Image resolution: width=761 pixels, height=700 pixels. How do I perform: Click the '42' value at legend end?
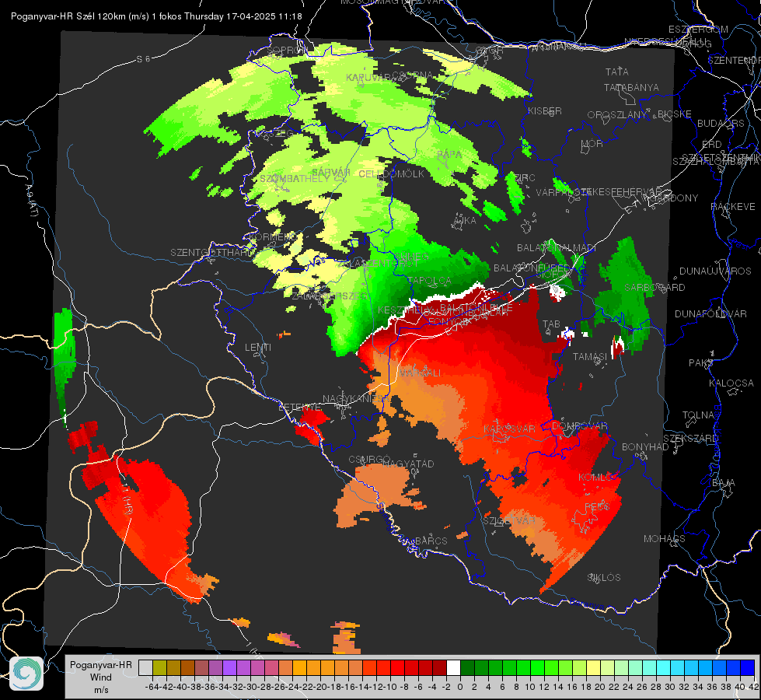coord(754,687)
